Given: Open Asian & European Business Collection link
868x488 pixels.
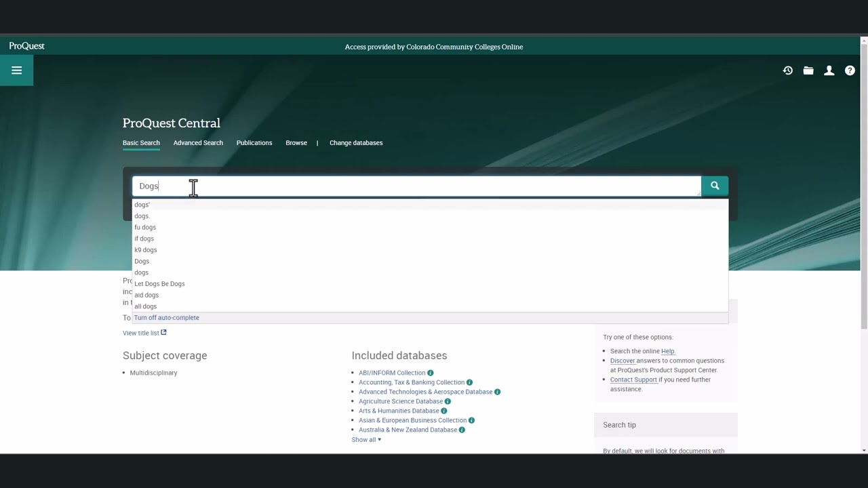Looking at the screenshot, I should coord(412,420).
